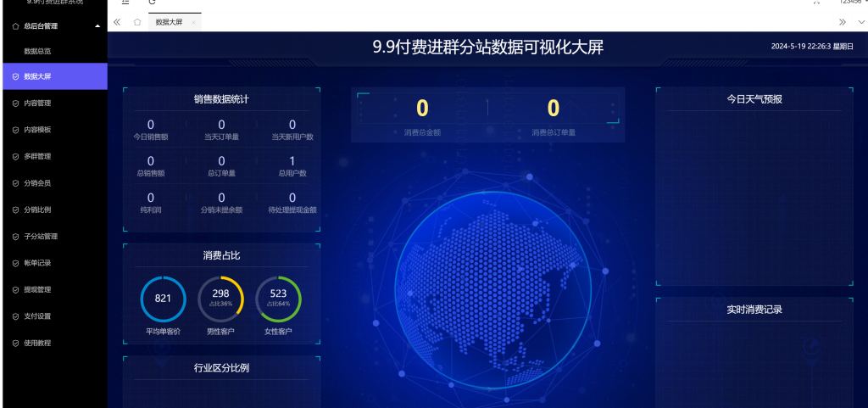The width and height of the screenshot is (868, 408).
Task: Click the 分销未提余额 statistic
Action: (221, 204)
